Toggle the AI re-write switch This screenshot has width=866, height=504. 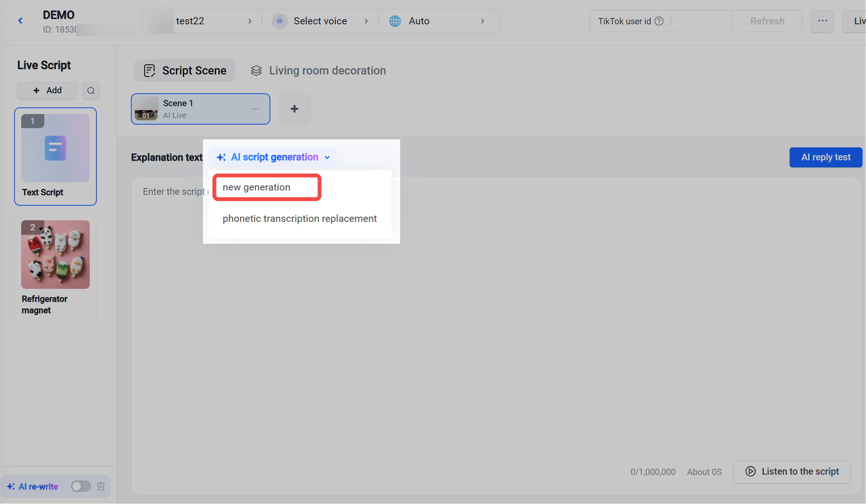(81, 486)
